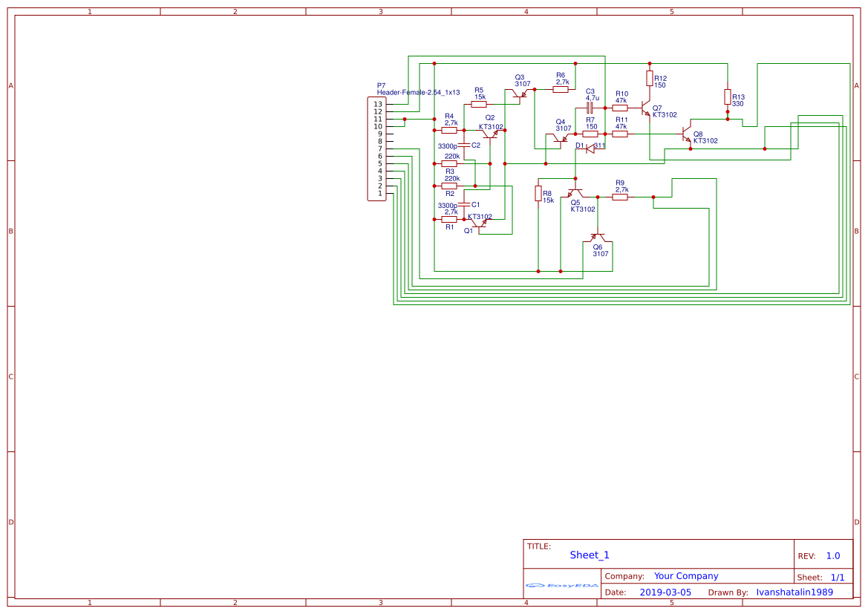Select resistor R12 symbol
868x614 pixels.
[x=650, y=78]
